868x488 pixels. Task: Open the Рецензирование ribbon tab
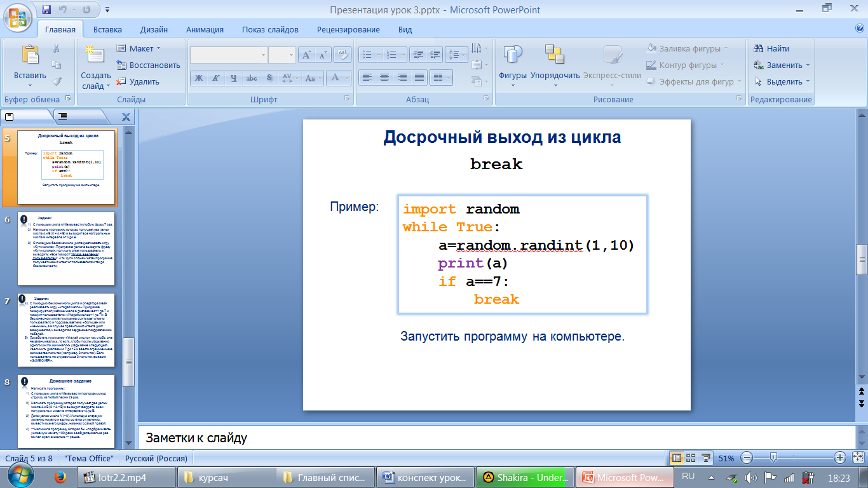click(x=348, y=29)
